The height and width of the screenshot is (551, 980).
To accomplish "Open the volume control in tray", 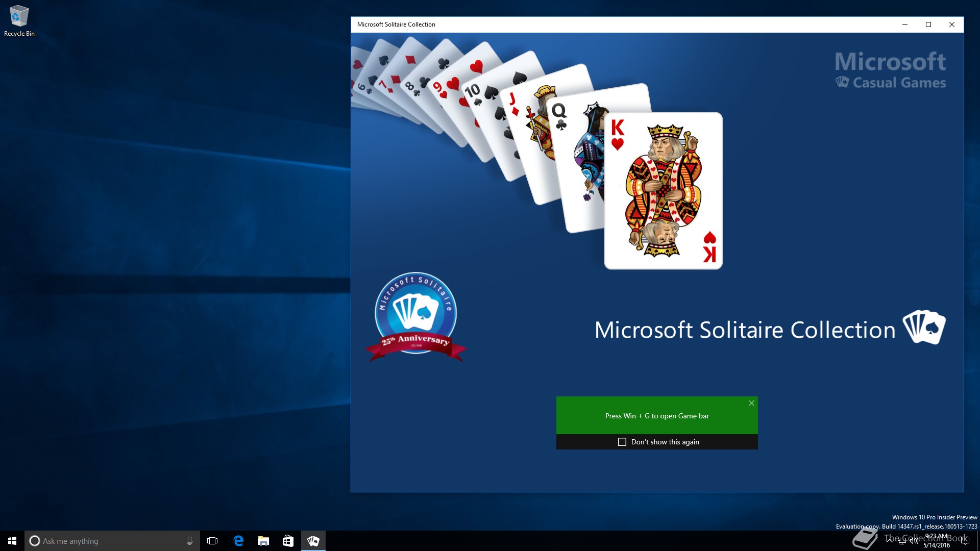I will (x=914, y=541).
